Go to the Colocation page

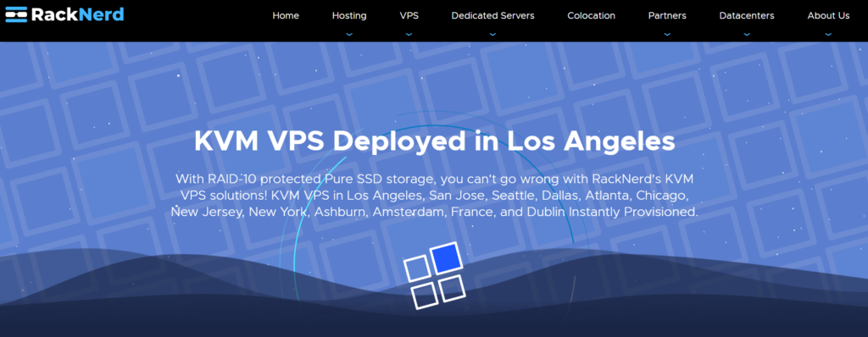point(591,15)
